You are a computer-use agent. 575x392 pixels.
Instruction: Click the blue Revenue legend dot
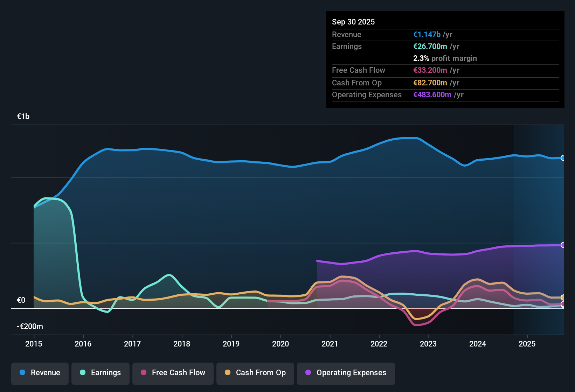tap(22, 373)
